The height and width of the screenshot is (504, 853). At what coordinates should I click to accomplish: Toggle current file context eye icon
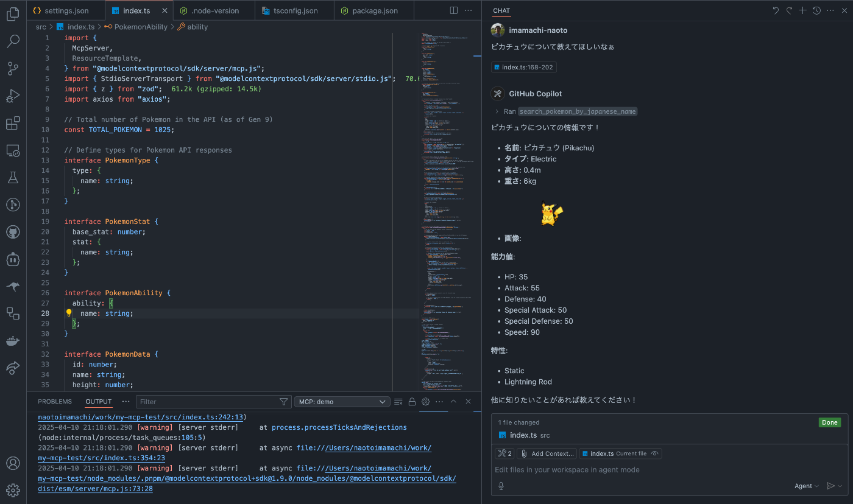655,453
